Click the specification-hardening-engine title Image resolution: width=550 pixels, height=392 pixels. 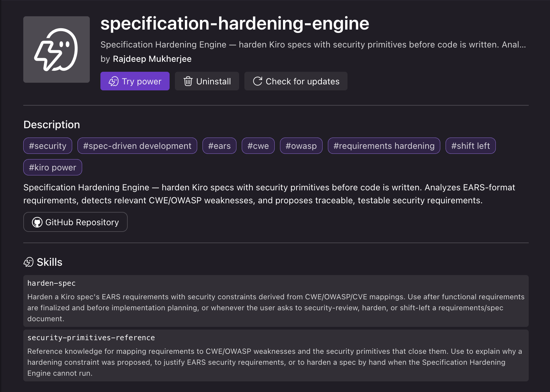(x=235, y=23)
